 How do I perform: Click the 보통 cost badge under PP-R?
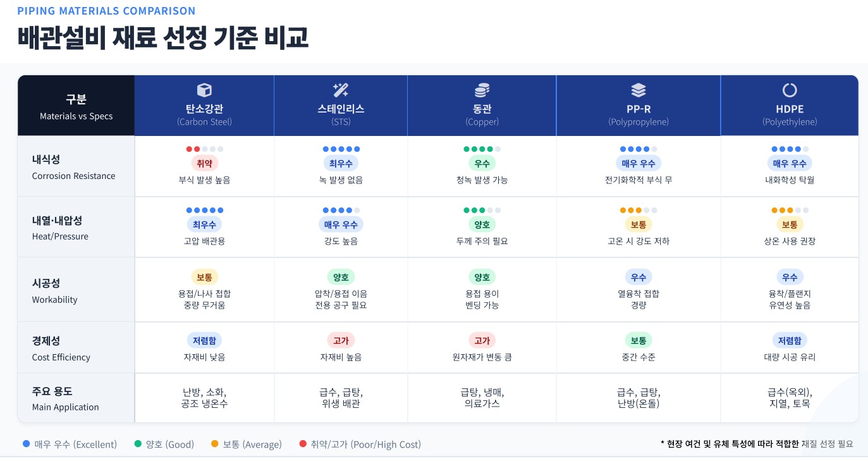pyautogui.click(x=638, y=341)
